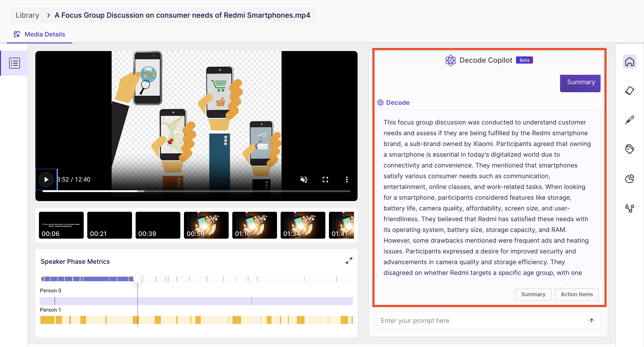The height and width of the screenshot is (347, 644).
Task: Unmute the video audio
Action: [x=304, y=179]
